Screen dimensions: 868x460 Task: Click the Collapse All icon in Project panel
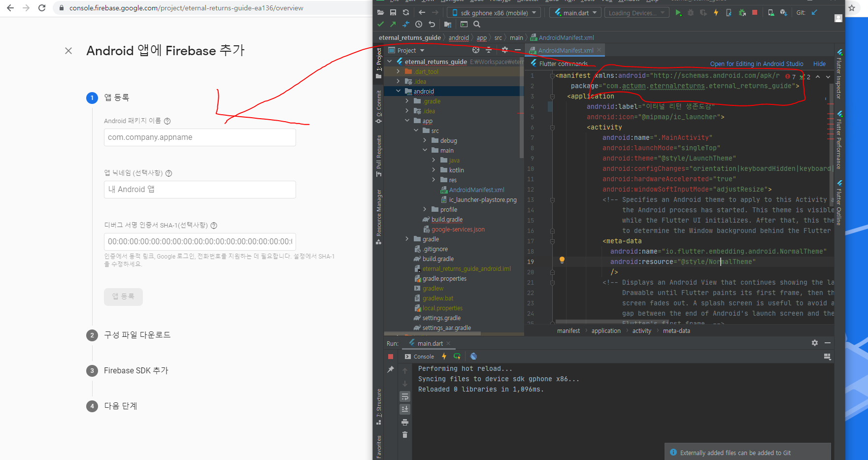click(489, 50)
